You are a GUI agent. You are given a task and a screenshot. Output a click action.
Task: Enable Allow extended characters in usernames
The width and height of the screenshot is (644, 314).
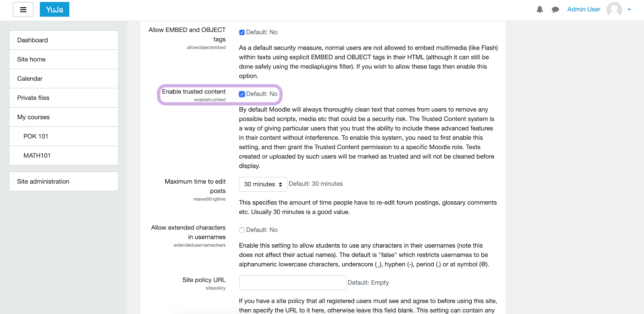coord(242,230)
